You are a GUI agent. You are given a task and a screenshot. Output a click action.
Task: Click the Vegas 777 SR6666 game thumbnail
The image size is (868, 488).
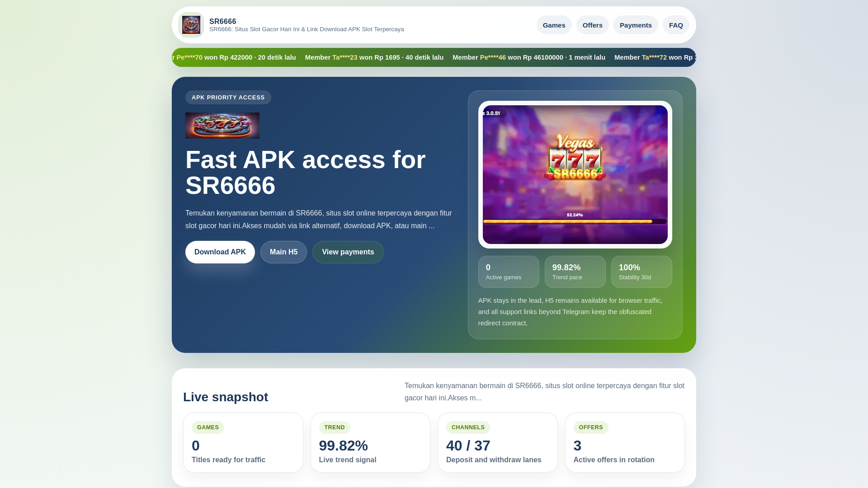575,174
